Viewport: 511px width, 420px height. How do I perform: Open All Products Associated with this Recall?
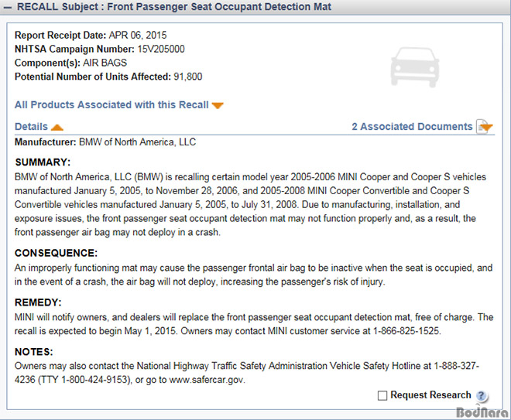[x=111, y=105]
